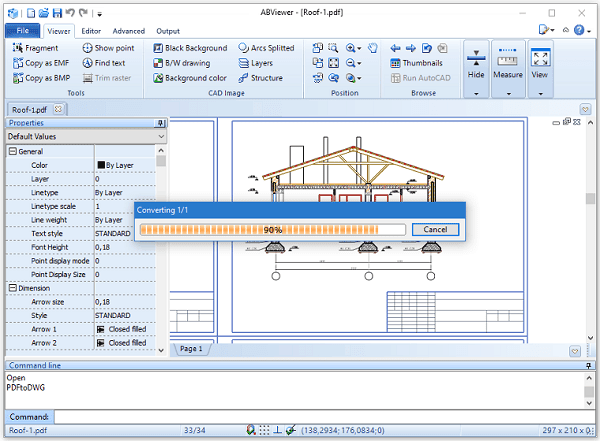
Task: Toggle B/W drawing mode
Action: tap(182, 63)
